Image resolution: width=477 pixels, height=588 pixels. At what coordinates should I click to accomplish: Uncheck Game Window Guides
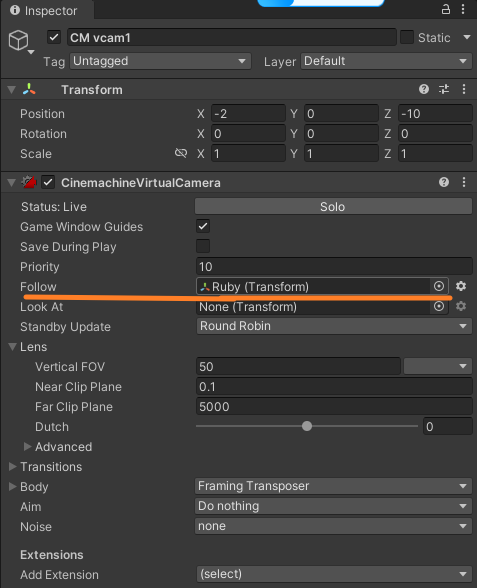pyautogui.click(x=203, y=226)
